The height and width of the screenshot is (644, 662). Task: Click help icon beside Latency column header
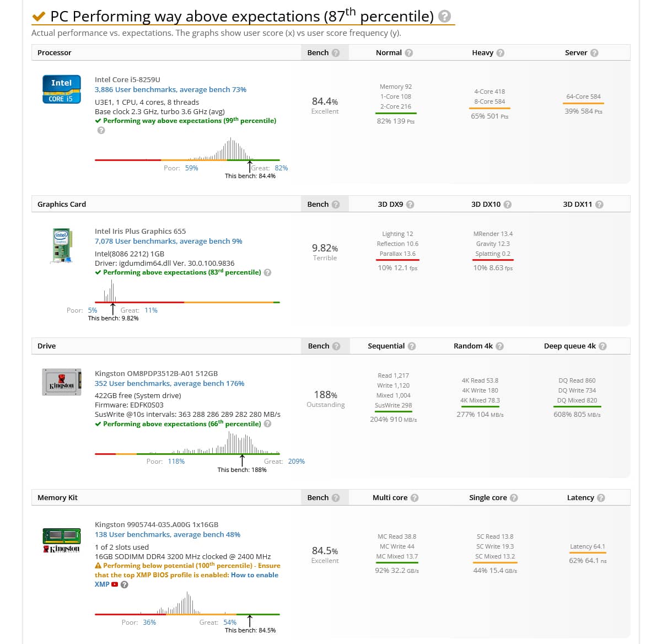click(x=601, y=498)
